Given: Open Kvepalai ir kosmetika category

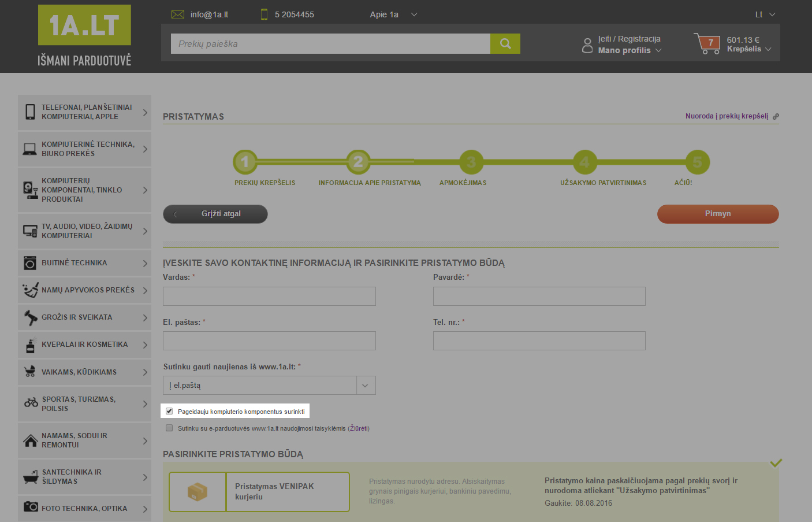Looking at the screenshot, I should (x=84, y=345).
